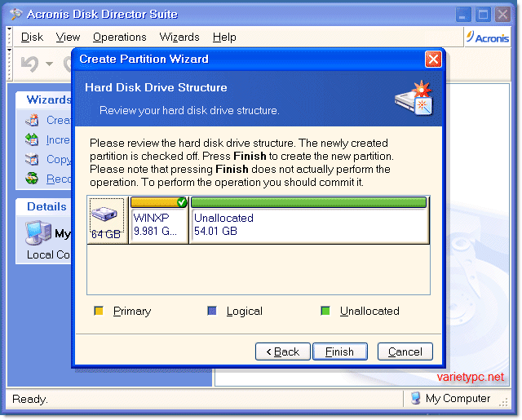The width and height of the screenshot is (522, 420).
Task: Close the Acronis Disk Director Suite window
Action: pos(502,15)
